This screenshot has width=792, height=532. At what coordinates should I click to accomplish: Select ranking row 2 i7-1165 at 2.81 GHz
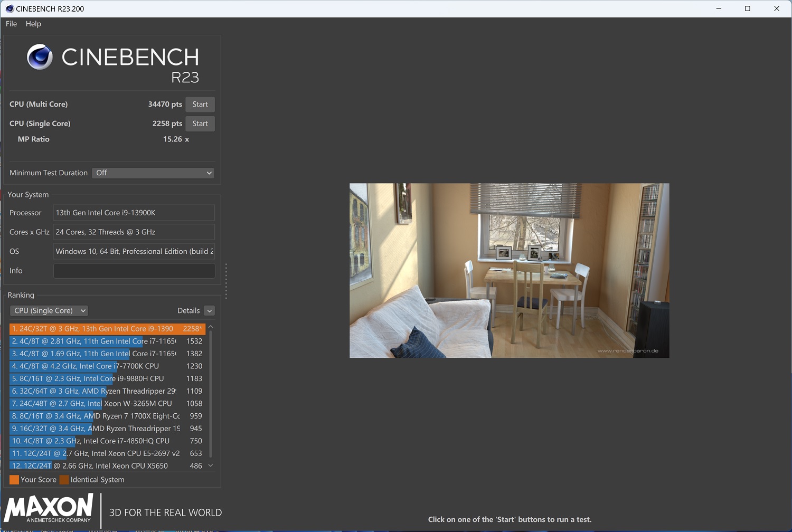click(107, 341)
